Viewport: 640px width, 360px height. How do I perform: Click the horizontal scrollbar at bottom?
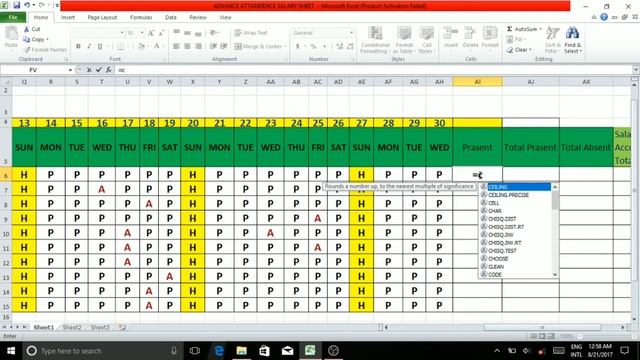[542, 327]
